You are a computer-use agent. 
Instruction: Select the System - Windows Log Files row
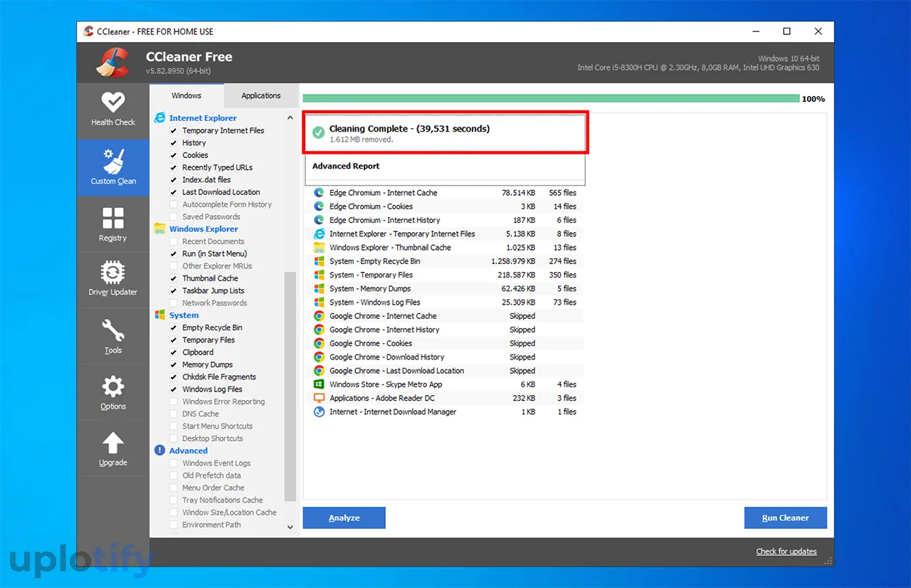click(x=446, y=303)
